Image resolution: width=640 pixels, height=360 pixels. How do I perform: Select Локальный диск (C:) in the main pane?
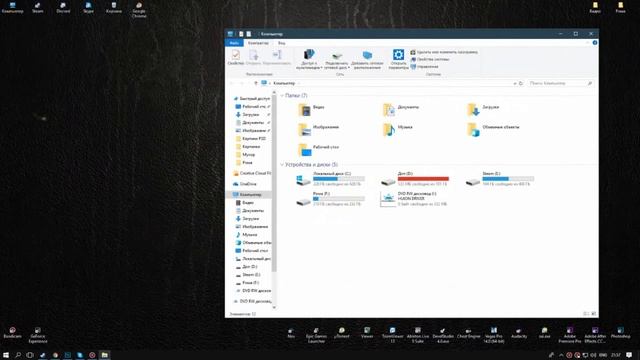tap(330, 179)
